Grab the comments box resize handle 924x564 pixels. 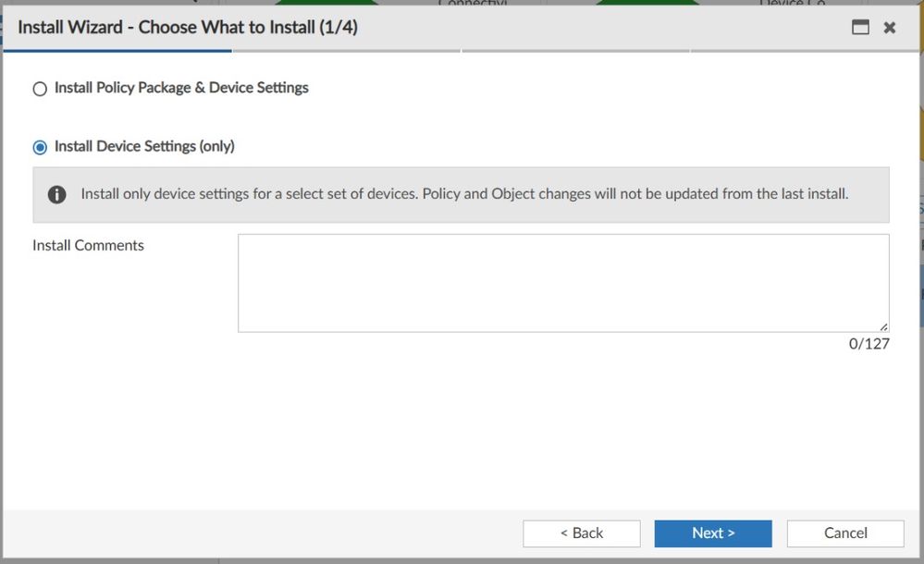click(x=883, y=326)
